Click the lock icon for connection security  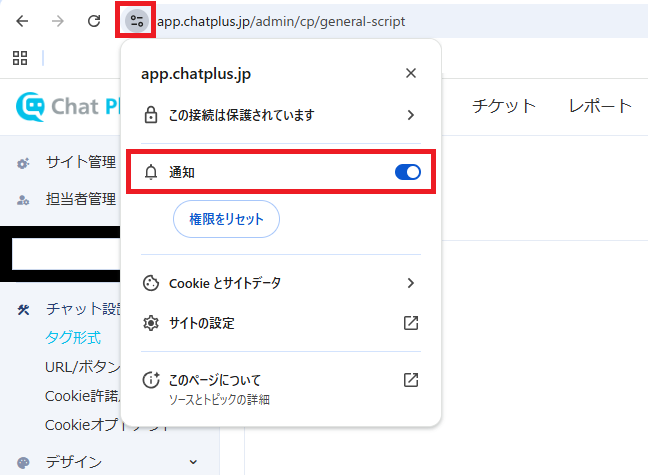[152, 115]
